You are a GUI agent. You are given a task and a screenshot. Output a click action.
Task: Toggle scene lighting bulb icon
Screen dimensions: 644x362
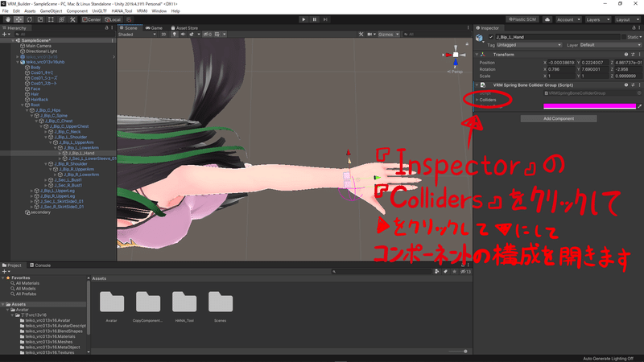tap(174, 35)
